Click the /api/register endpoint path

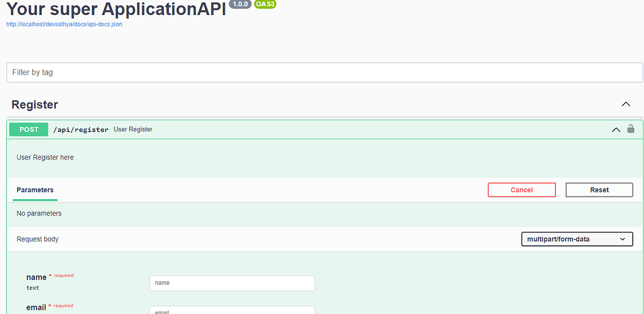pyautogui.click(x=80, y=129)
